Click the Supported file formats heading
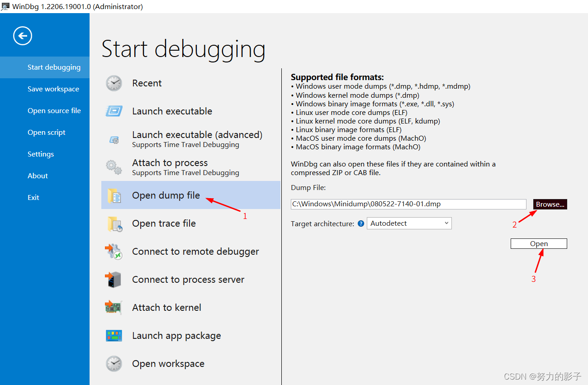 tap(337, 77)
